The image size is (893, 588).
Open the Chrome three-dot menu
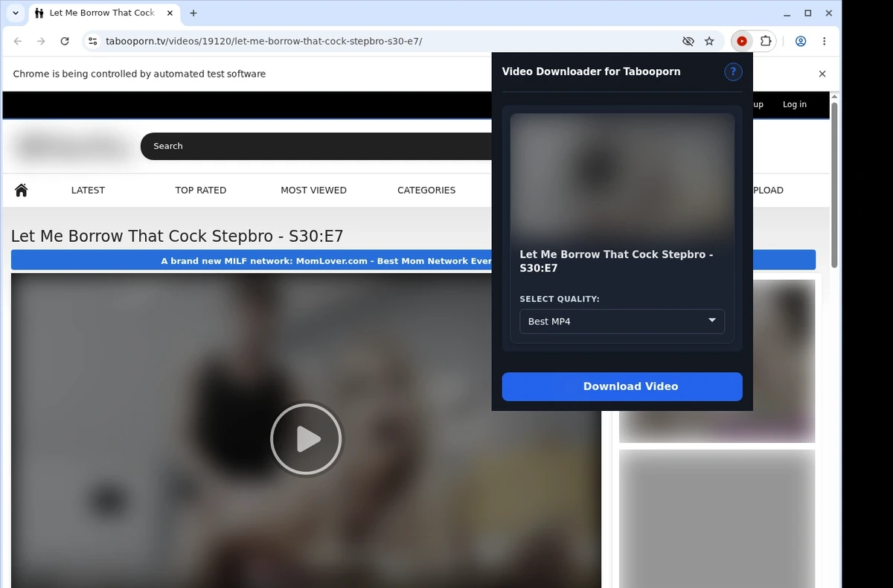point(824,42)
